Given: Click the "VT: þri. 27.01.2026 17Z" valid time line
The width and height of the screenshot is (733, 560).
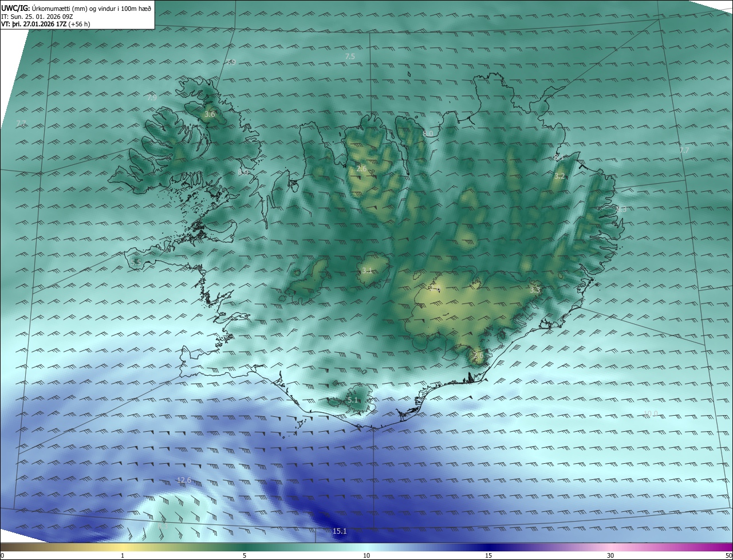Looking at the screenshot, I should [34, 24].
